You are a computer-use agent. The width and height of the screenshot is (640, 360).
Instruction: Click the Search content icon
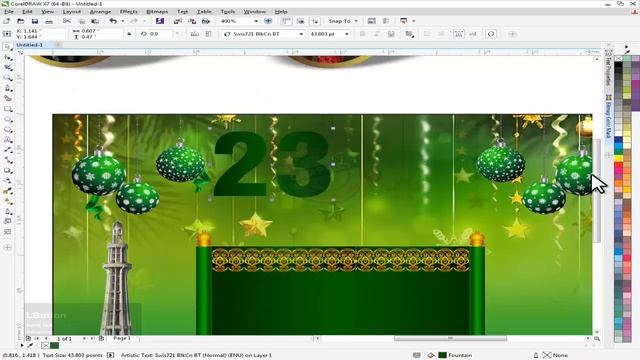click(160, 21)
